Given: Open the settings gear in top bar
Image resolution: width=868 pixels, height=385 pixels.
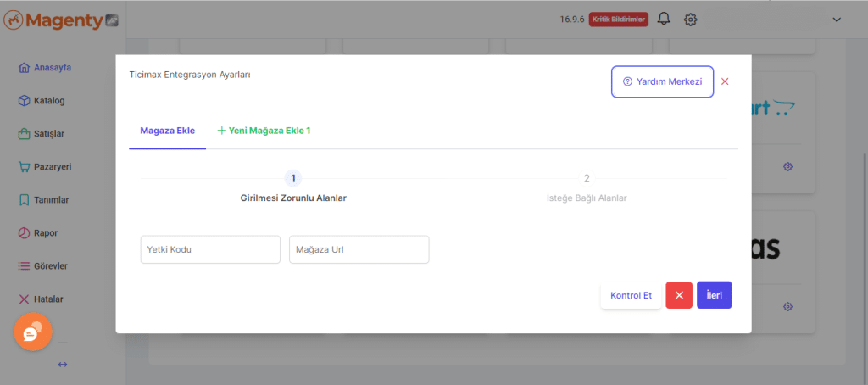Looking at the screenshot, I should [690, 20].
